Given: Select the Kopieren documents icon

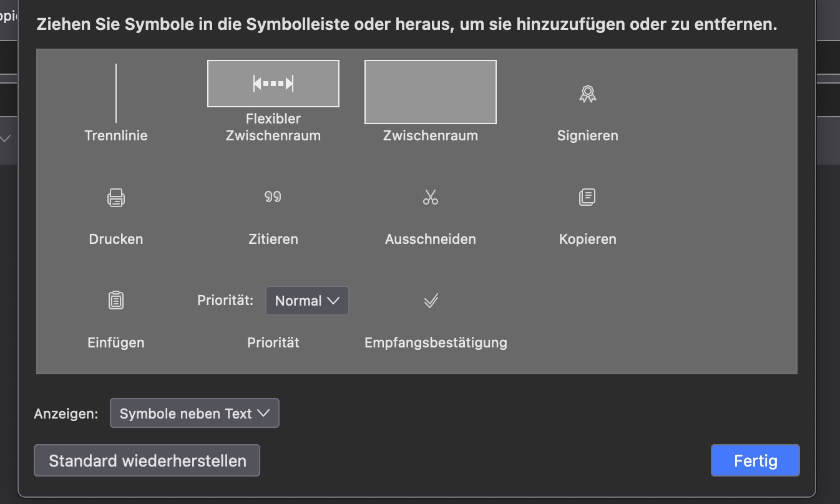Looking at the screenshot, I should coord(587,197).
